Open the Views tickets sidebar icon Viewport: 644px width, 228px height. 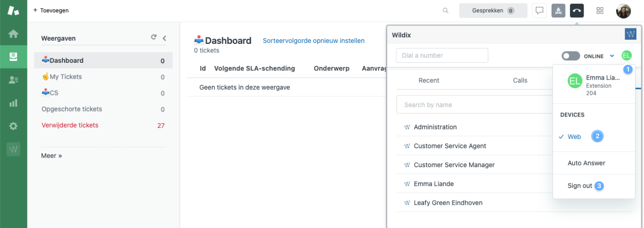click(13, 57)
